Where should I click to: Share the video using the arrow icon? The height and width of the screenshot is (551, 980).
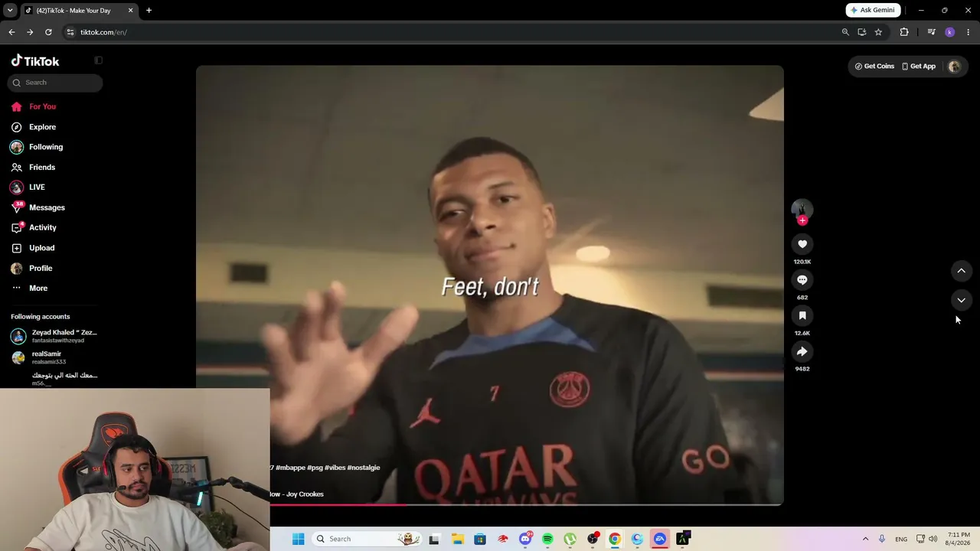coord(802,351)
